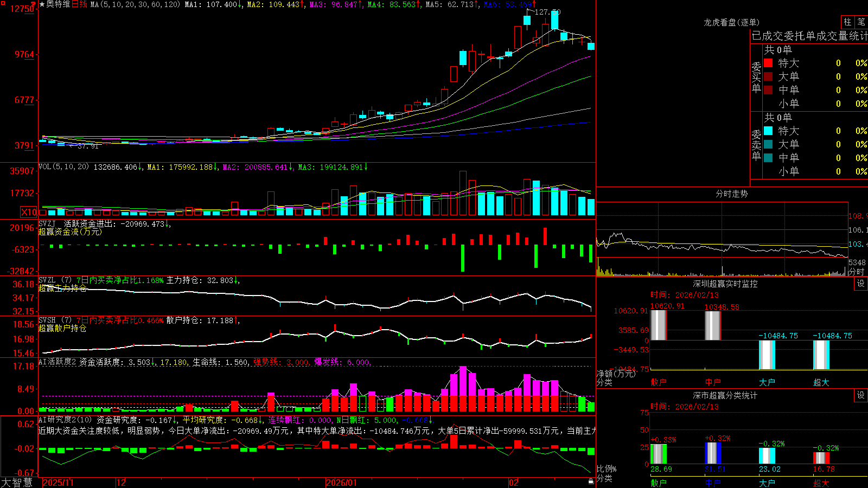Viewport: 868px width, 488px height.
Task: Click the red arrow icon above the price axis
Action: coord(33,5)
